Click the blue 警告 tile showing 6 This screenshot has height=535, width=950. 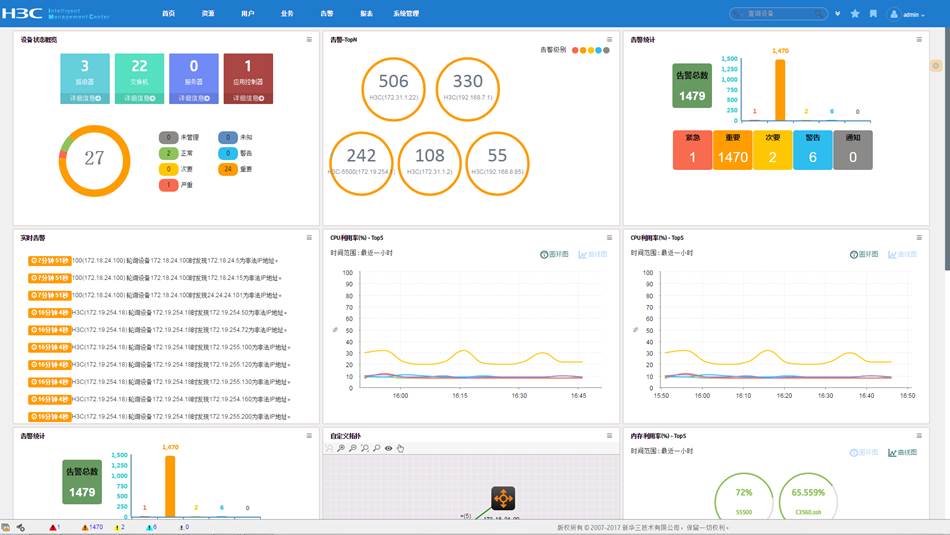tap(812, 150)
